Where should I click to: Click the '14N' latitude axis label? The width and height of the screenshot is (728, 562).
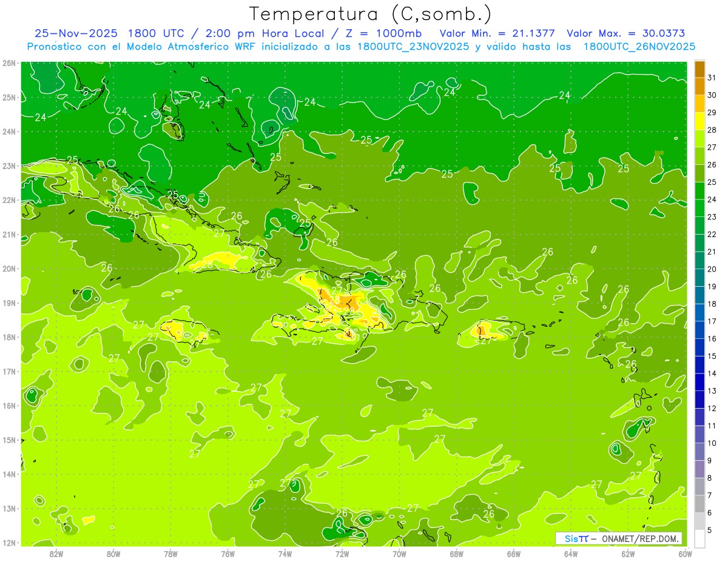pyautogui.click(x=9, y=474)
